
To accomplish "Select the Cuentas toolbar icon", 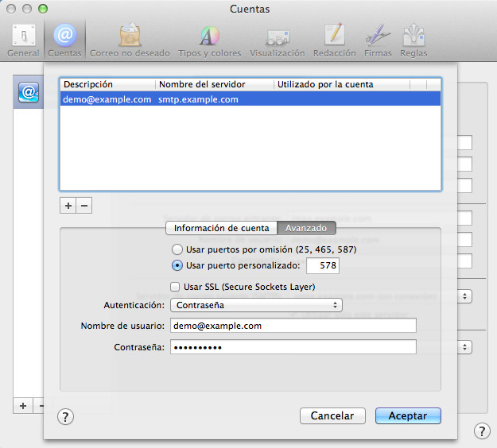I will [64, 40].
